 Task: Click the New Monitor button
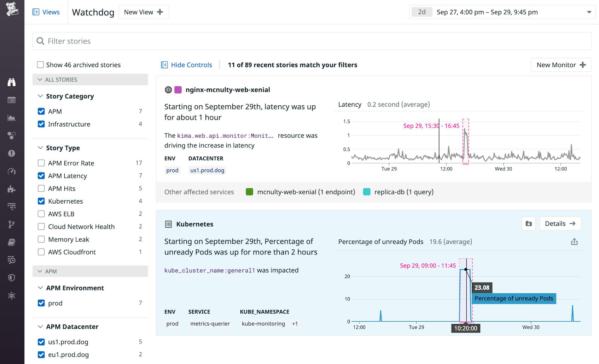(561, 65)
